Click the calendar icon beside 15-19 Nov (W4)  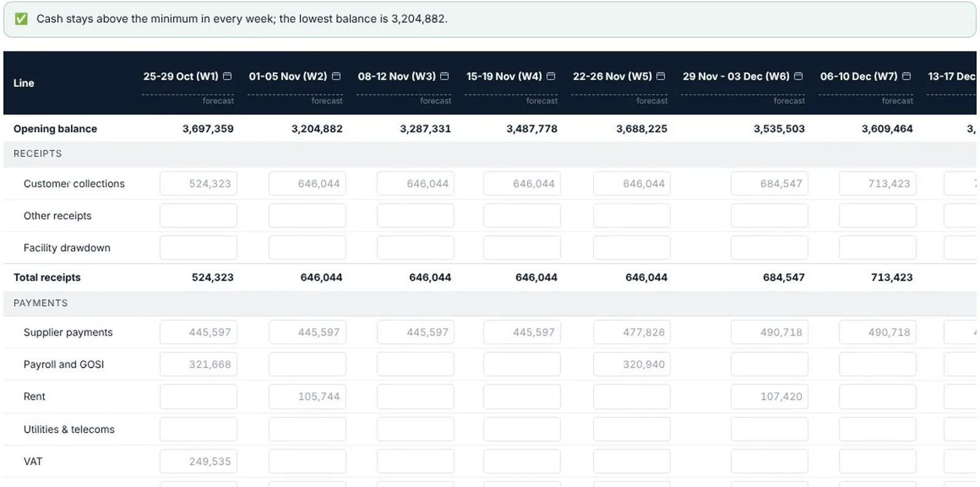pyautogui.click(x=551, y=76)
